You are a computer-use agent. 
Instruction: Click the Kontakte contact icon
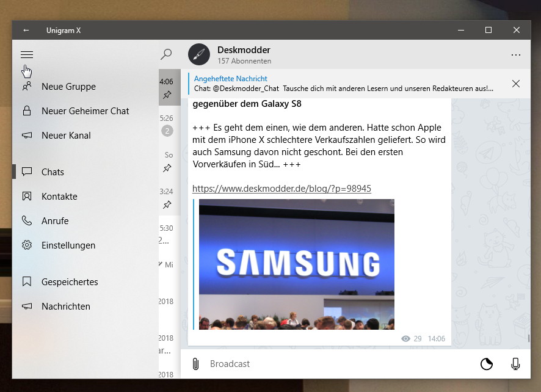coord(27,197)
